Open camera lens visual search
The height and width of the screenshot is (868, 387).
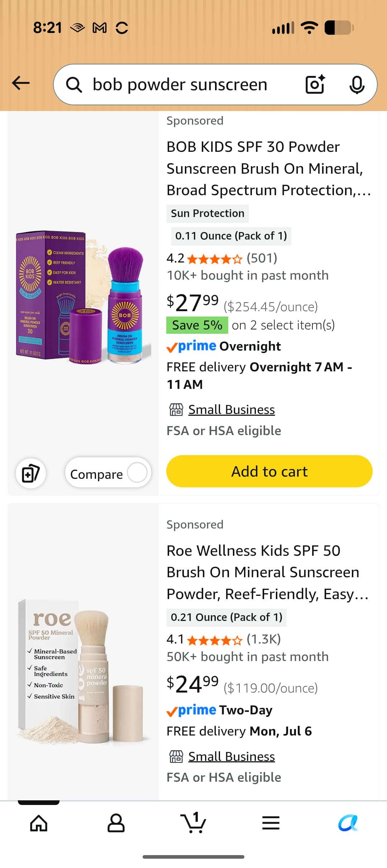315,85
